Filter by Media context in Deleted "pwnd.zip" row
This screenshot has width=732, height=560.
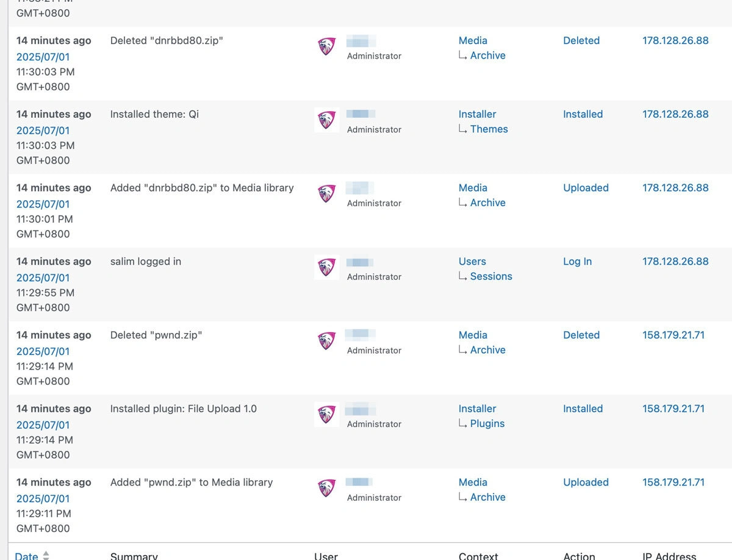473,335
